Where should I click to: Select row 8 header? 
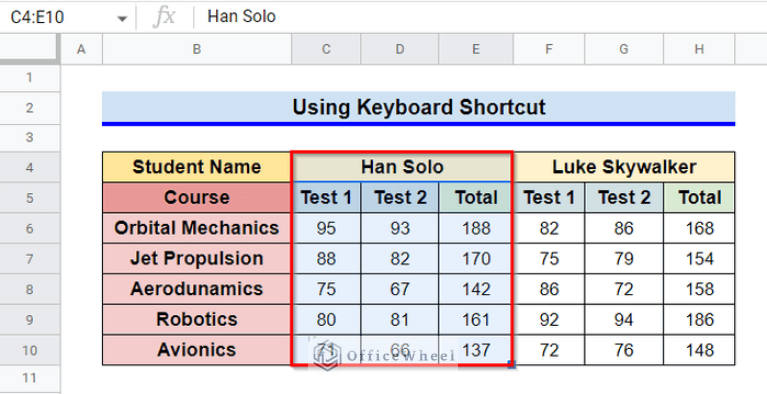pos(30,289)
